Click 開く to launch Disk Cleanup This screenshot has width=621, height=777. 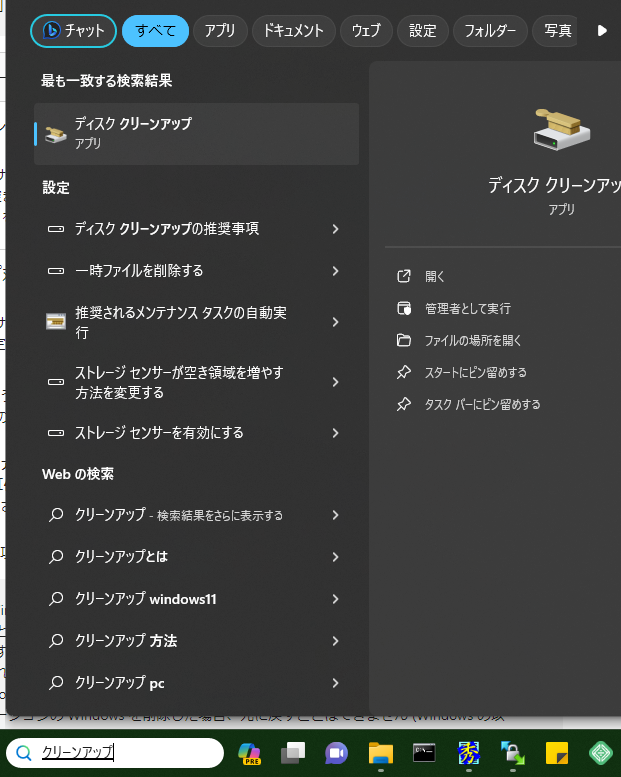point(435,276)
